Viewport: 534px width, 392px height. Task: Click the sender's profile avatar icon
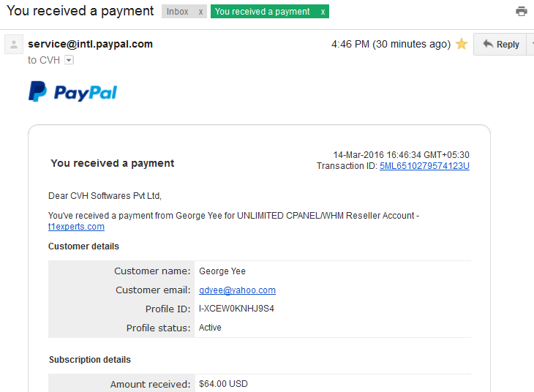tap(14, 45)
